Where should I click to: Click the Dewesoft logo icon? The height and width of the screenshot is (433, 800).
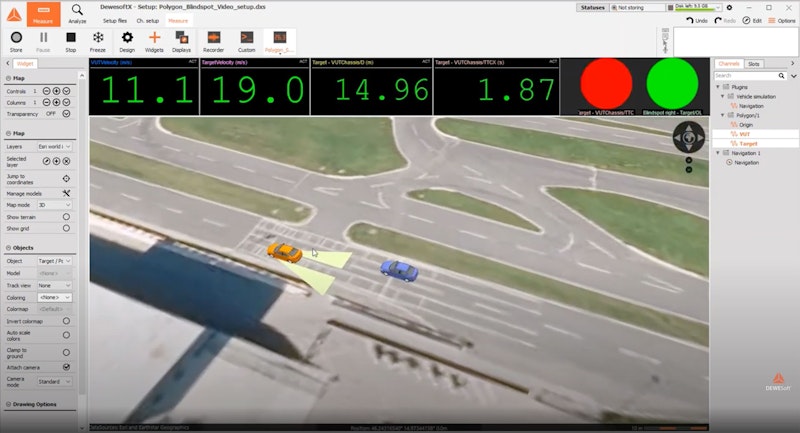14,14
